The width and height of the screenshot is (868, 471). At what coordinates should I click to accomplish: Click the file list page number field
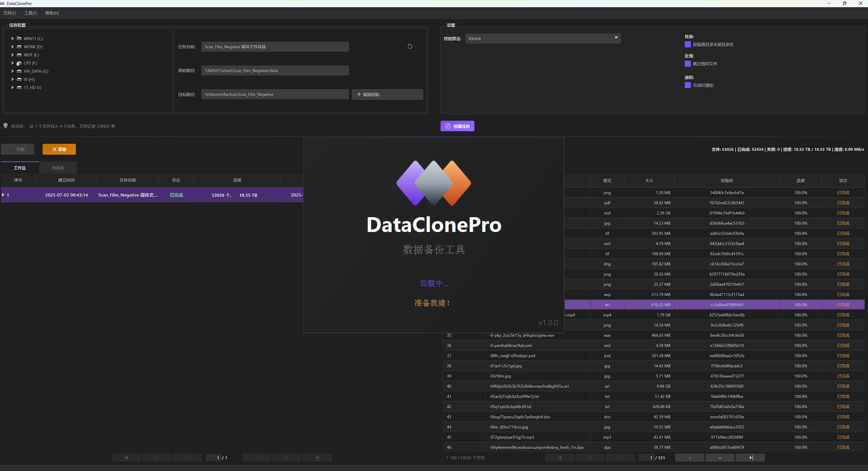(646, 457)
